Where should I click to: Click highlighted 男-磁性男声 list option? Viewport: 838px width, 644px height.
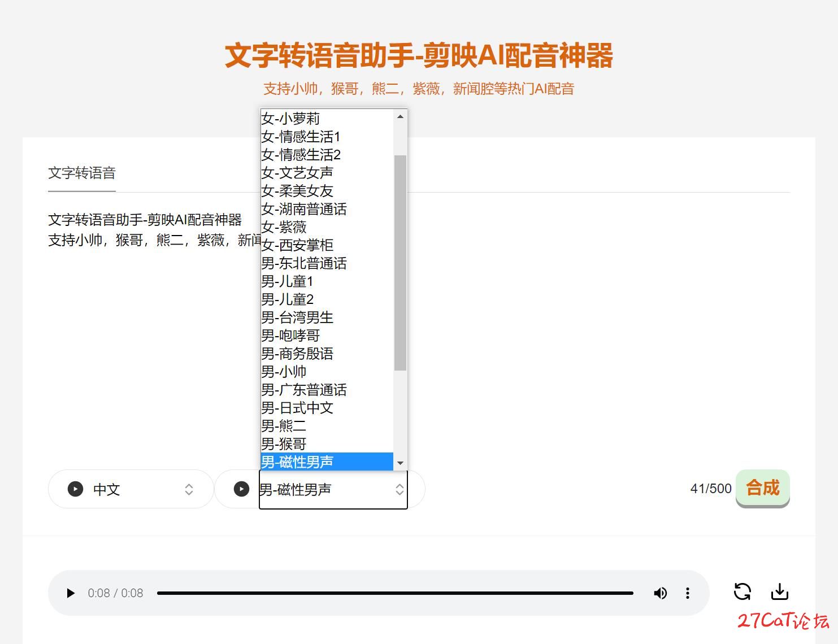(x=327, y=462)
